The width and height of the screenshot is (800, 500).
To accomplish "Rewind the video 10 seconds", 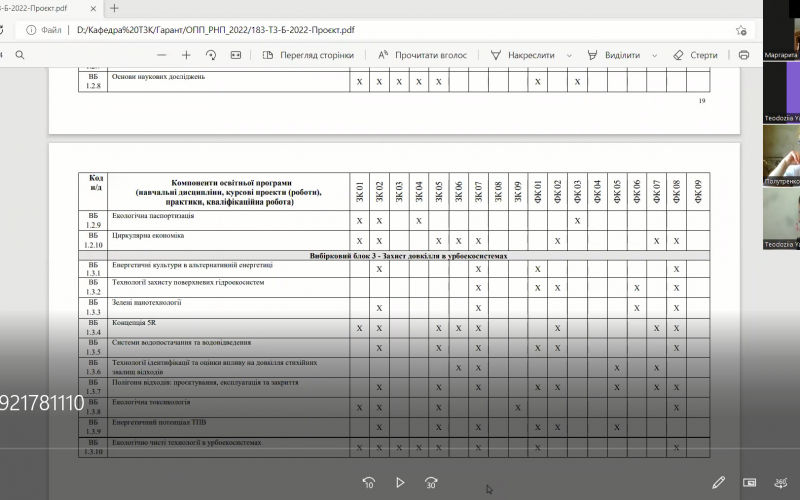I will 369,483.
